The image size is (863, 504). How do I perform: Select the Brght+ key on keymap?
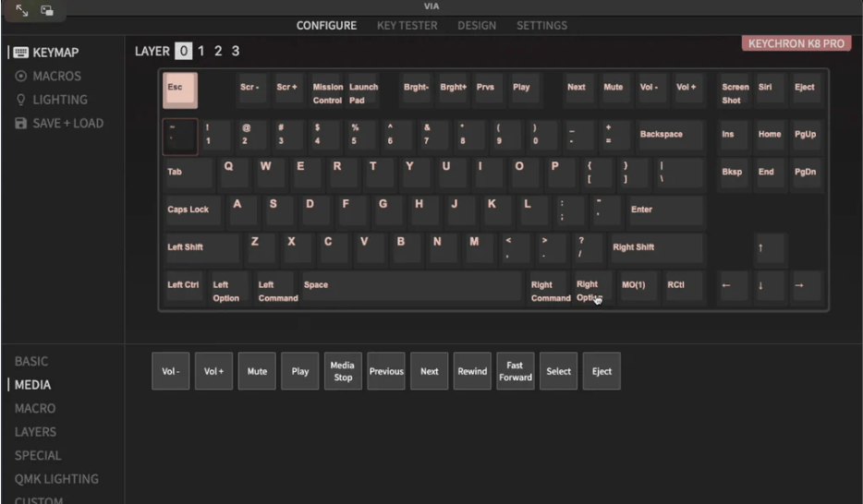tap(453, 90)
